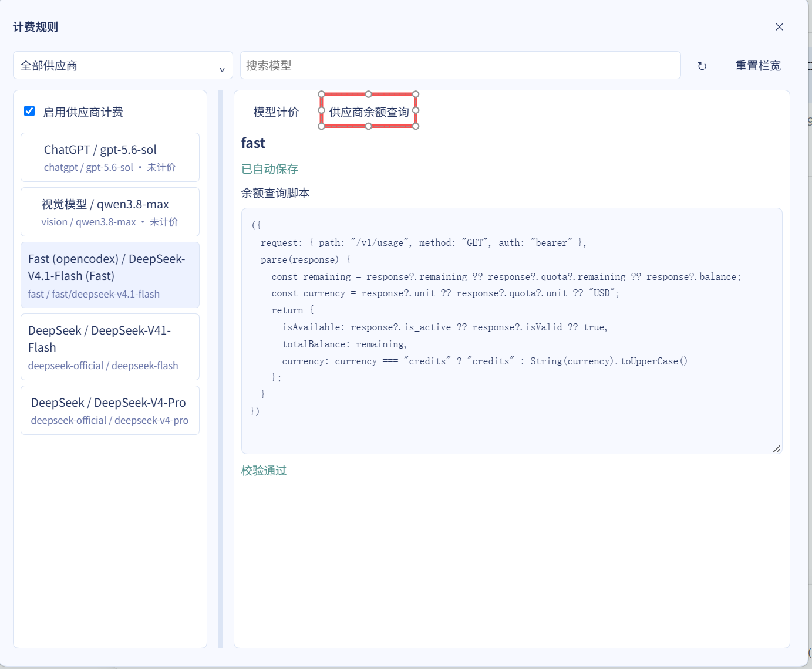Select the DeepSeek / DeepSeek-V4-Pro card
This screenshot has height=669, width=812.
pyautogui.click(x=110, y=410)
